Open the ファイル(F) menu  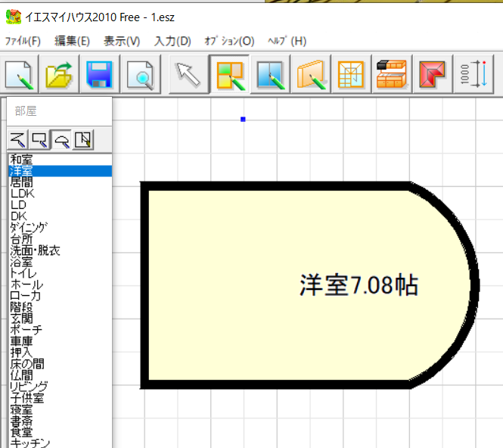[23, 41]
